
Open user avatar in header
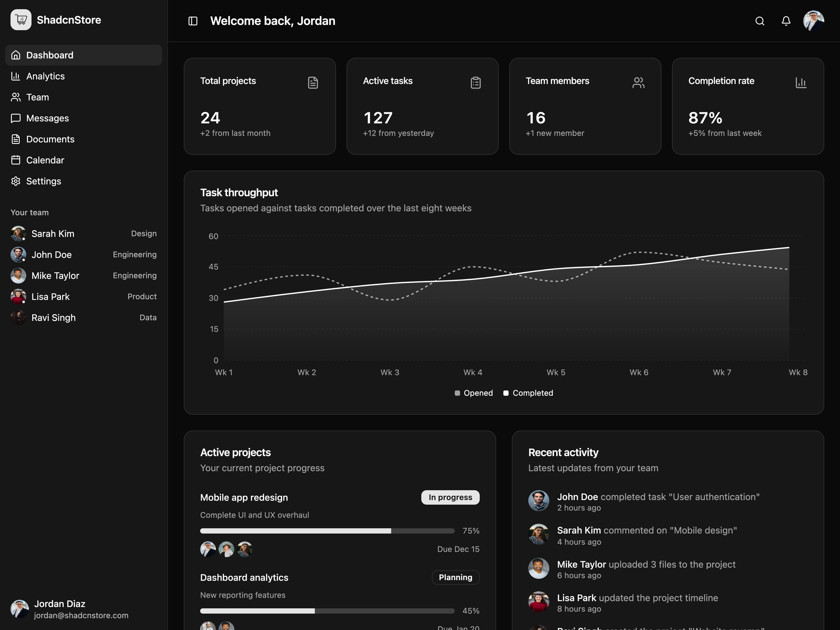pos(813,21)
